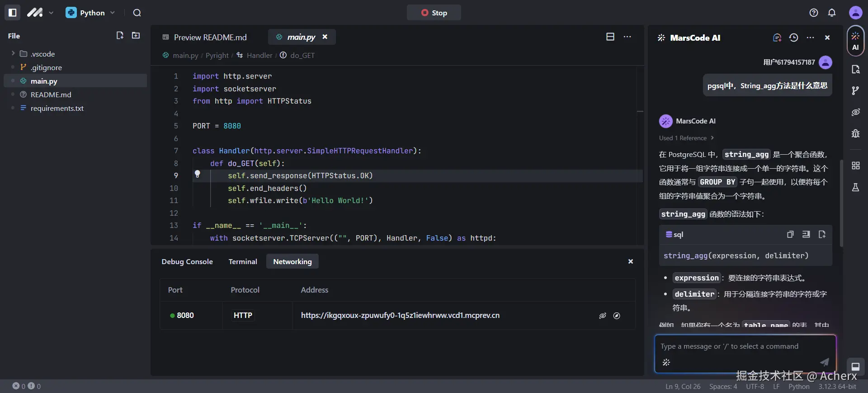Open the extensions grid icon in right sidebar
Image resolution: width=868 pixels, height=393 pixels.
click(x=855, y=166)
